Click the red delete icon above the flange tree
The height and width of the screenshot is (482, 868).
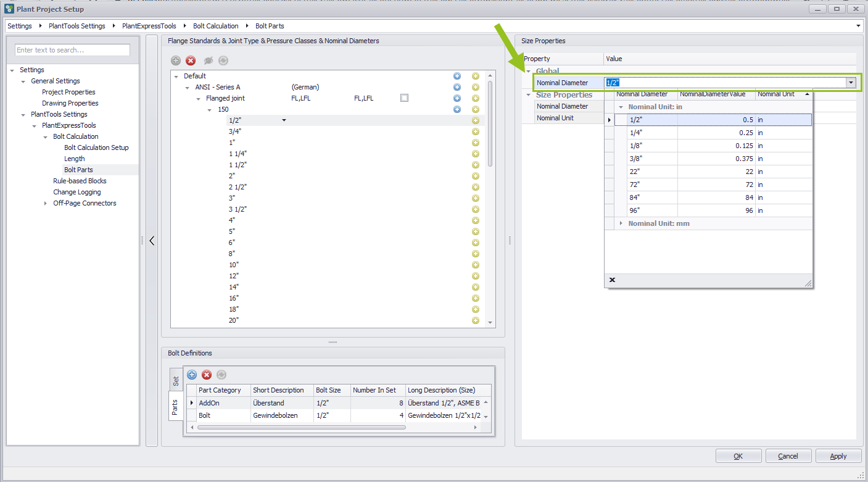tap(191, 60)
